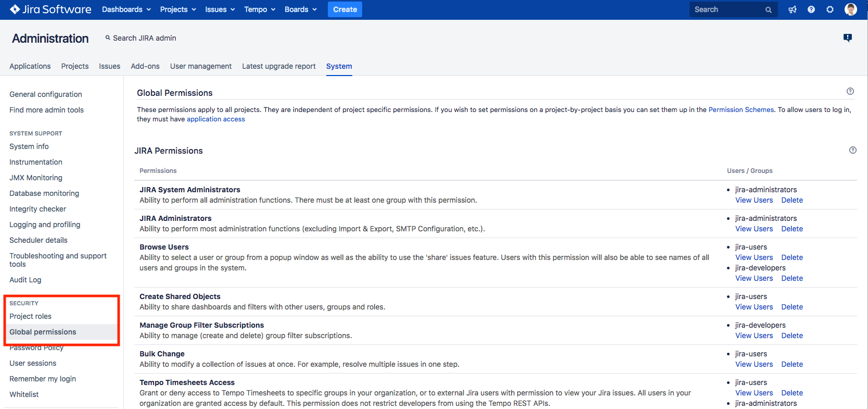Open the settings gear menu
This screenshot has width=868, height=409.
830,9
